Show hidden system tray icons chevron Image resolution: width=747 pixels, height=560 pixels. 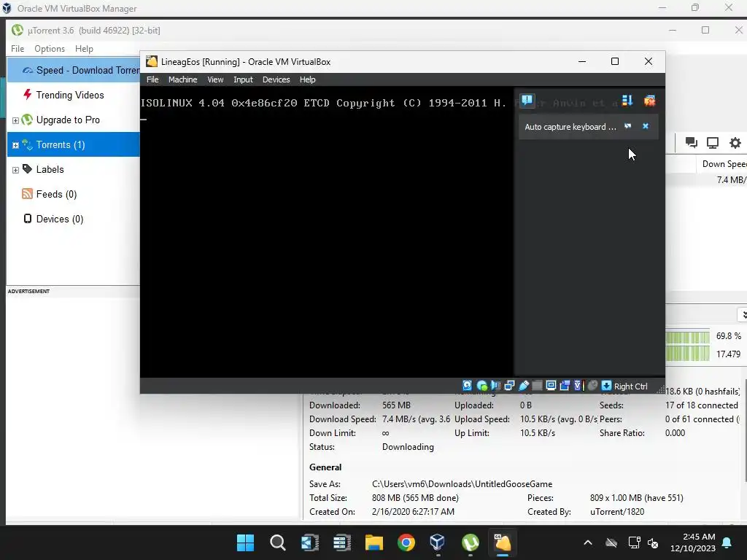click(x=588, y=542)
